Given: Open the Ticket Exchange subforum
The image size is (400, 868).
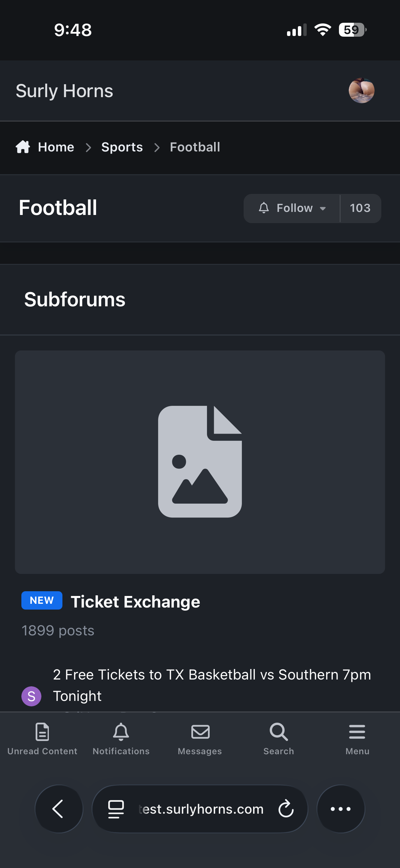Looking at the screenshot, I should click(x=135, y=602).
